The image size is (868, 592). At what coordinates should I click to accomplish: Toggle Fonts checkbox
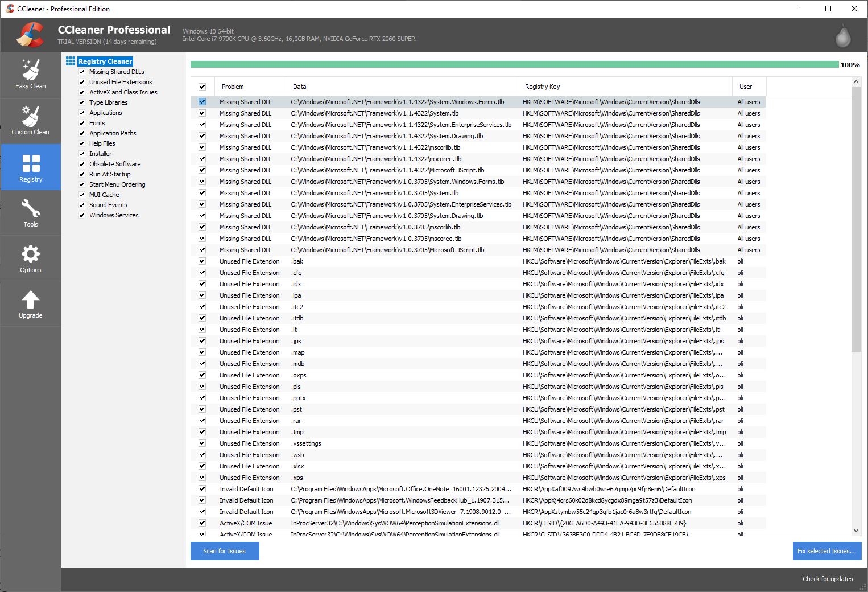82,123
